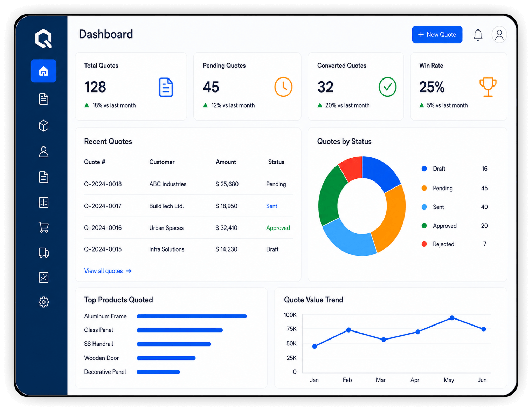Open the customers person icon in sidebar

43,152
